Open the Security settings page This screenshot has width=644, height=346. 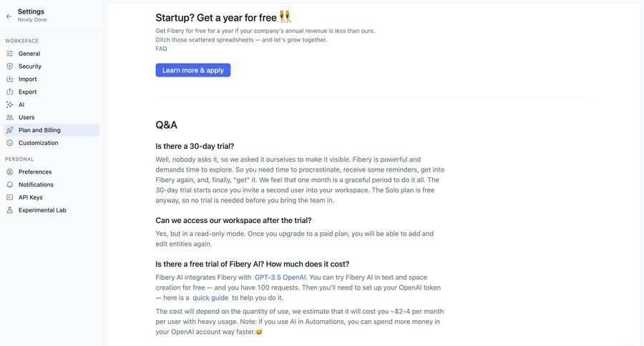(x=30, y=66)
